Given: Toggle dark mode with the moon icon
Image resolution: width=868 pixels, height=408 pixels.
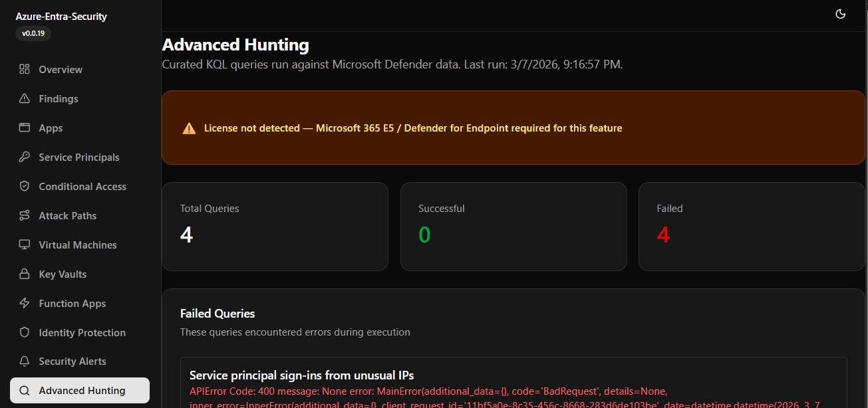Looking at the screenshot, I should [840, 14].
